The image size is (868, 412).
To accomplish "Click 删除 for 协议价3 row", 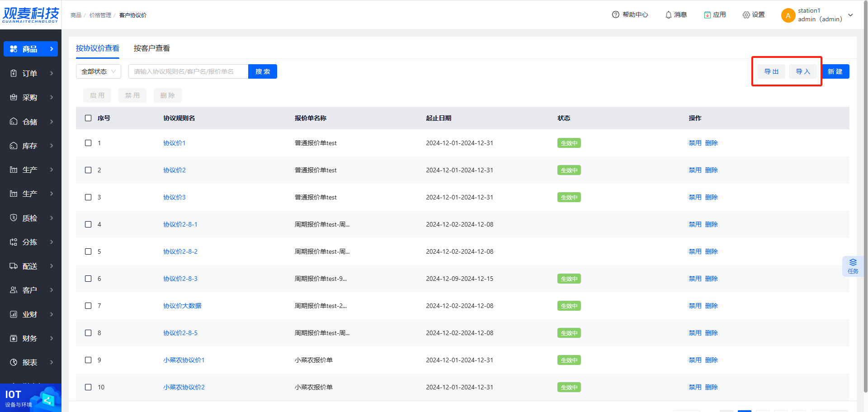I will (x=712, y=197).
